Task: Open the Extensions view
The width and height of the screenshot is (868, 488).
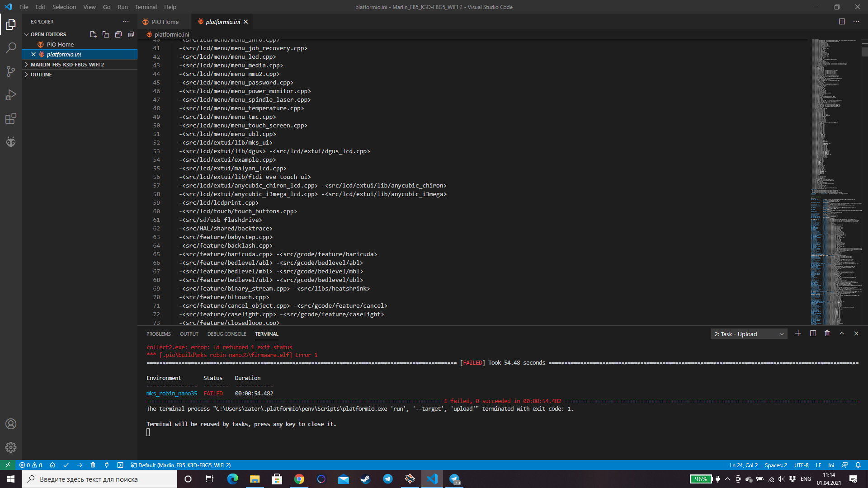Action: [11, 118]
